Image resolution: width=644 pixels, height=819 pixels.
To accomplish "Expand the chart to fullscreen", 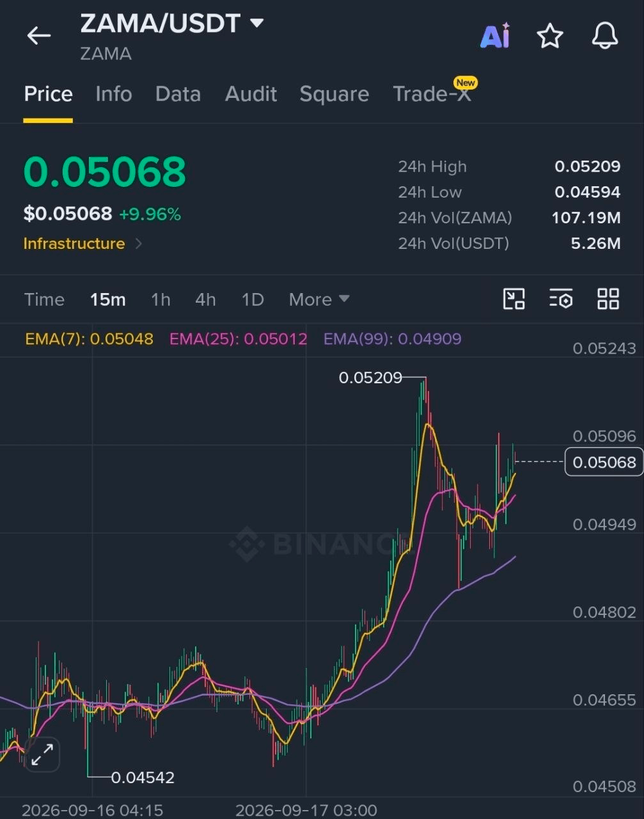I will point(42,754).
